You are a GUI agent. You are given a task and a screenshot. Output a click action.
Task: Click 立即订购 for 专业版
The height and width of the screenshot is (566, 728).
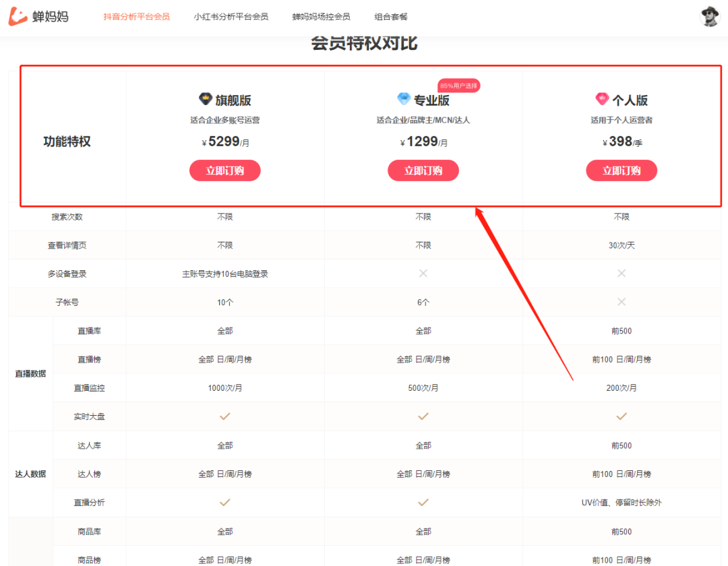(423, 170)
